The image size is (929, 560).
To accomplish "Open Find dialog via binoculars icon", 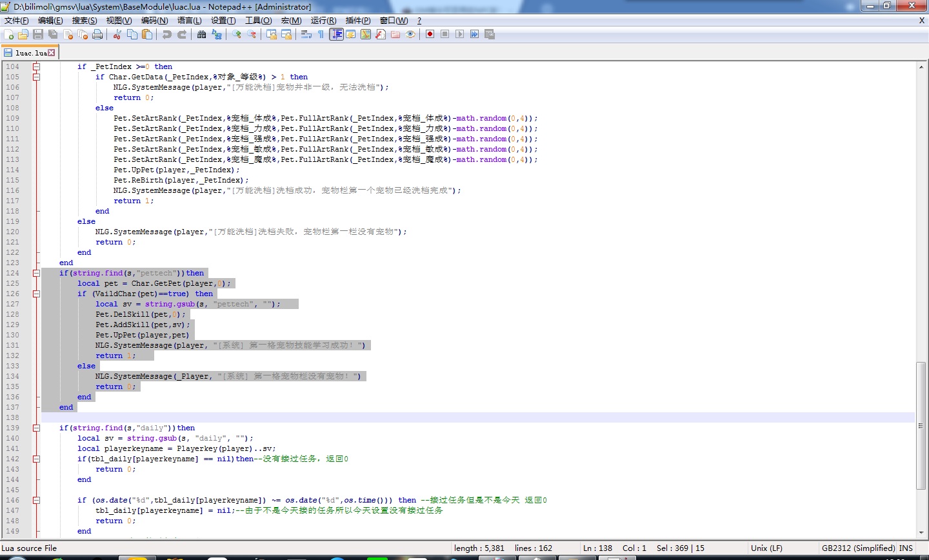I will (x=201, y=34).
